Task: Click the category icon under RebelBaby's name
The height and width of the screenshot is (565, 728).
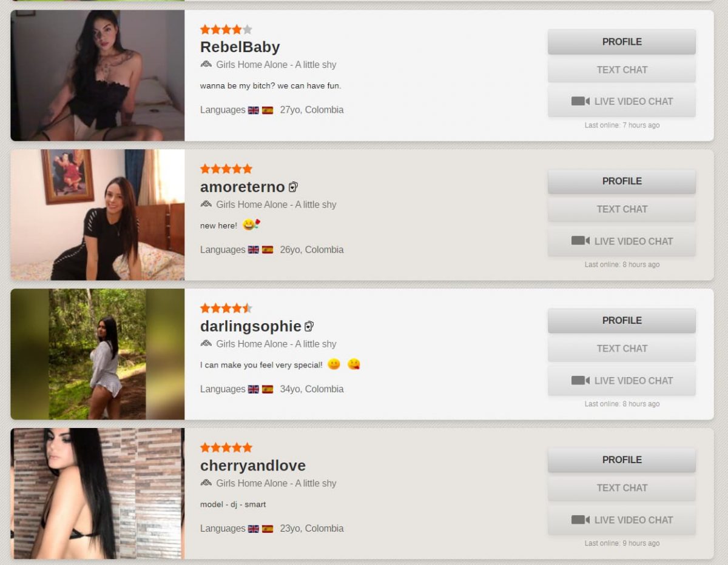Action: click(x=206, y=64)
